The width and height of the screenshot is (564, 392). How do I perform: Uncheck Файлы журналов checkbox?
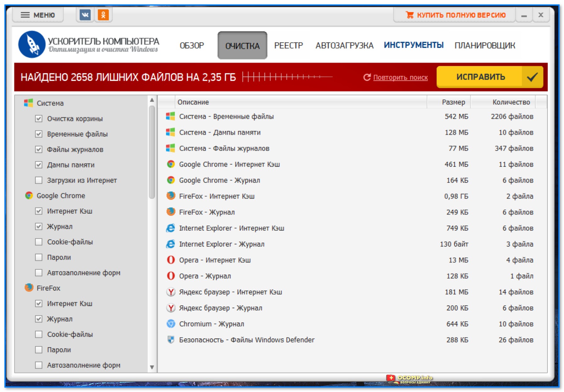pyautogui.click(x=39, y=149)
